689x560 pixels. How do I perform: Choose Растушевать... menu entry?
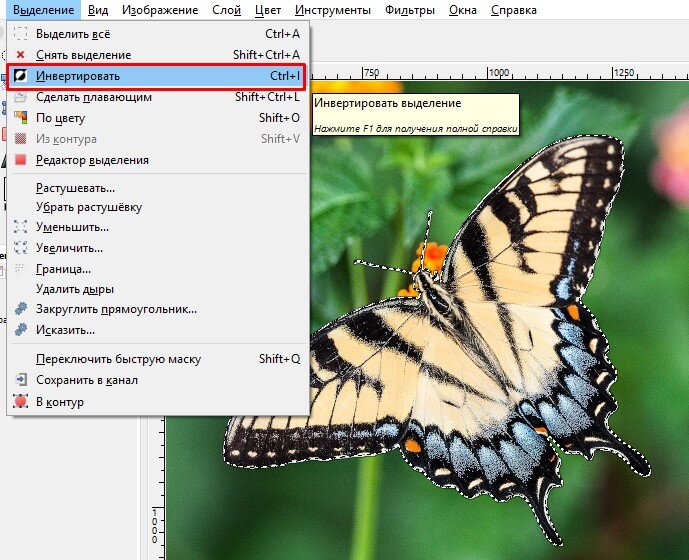pos(157,188)
